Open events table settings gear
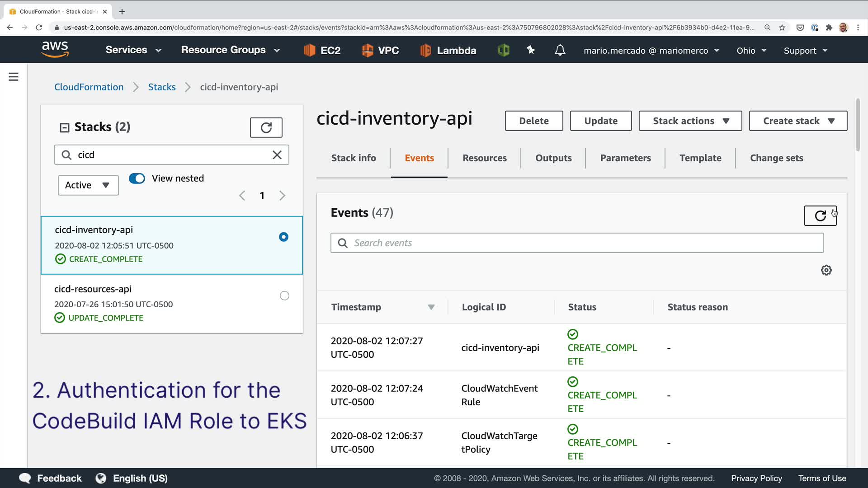Image resolution: width=868 pixels, height=488 pixels. click(826, 270)
